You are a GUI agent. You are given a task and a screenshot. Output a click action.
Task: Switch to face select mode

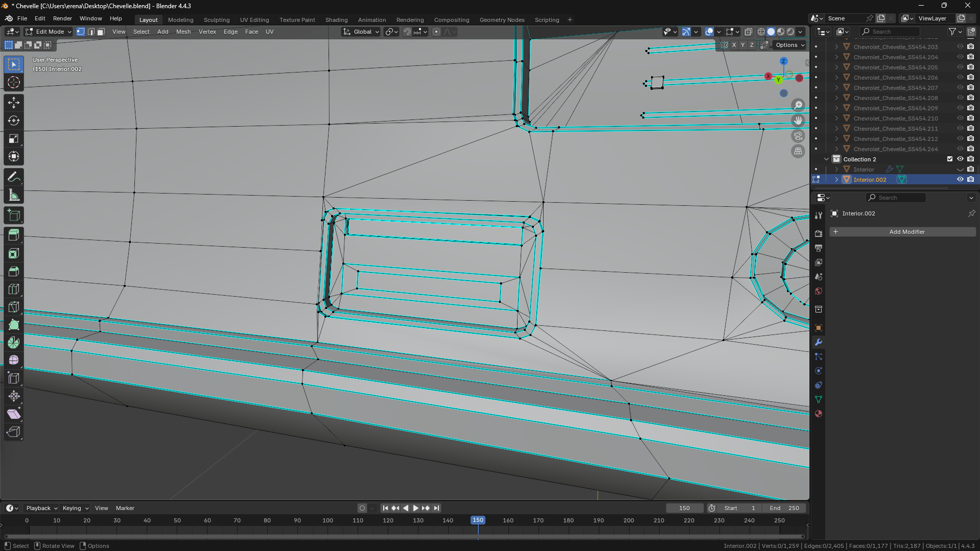(x=101, y=32)
